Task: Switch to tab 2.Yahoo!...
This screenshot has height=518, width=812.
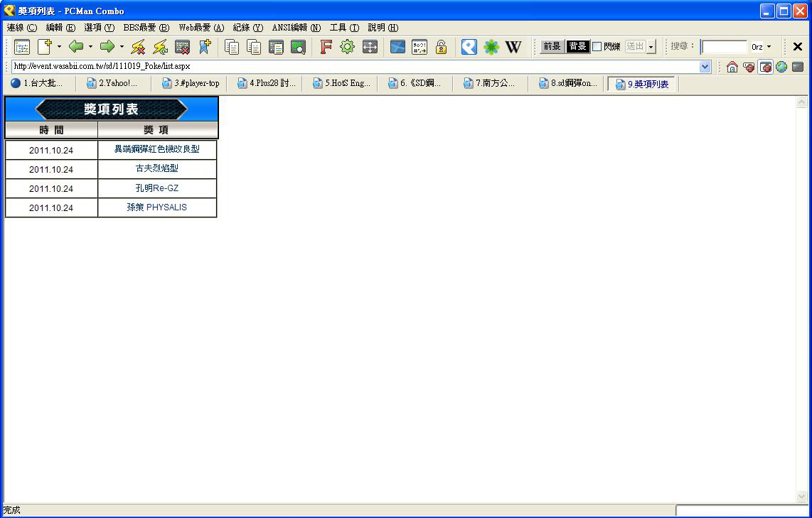Action: click(114, 83)
